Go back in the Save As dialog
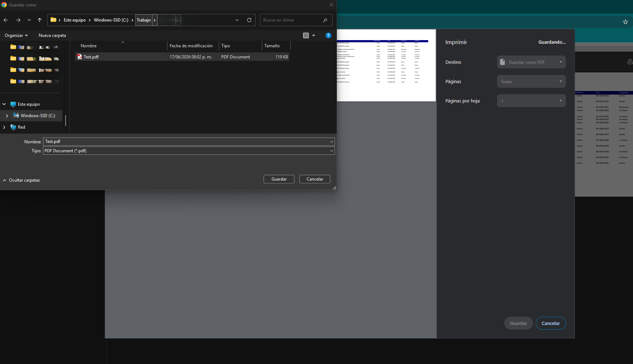This screenshot has height=364, width=633. 6,20
